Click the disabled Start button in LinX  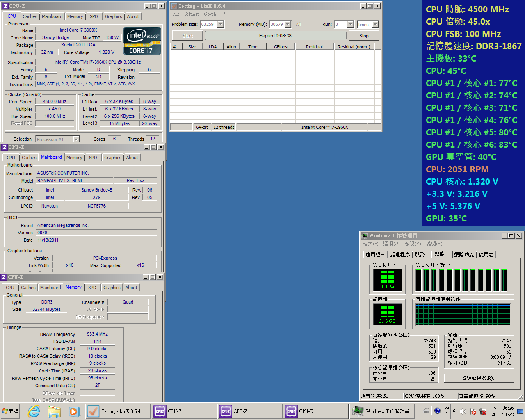click(x=187, y=36)
